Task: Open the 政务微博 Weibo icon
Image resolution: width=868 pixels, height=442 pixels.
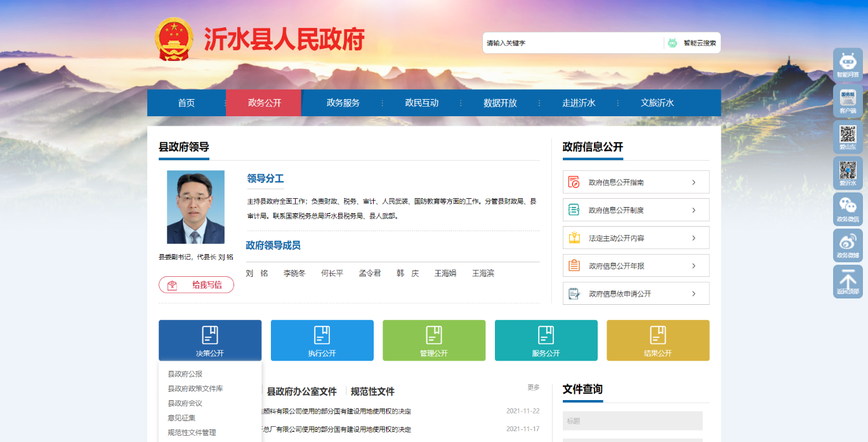Action: point(847,245)
